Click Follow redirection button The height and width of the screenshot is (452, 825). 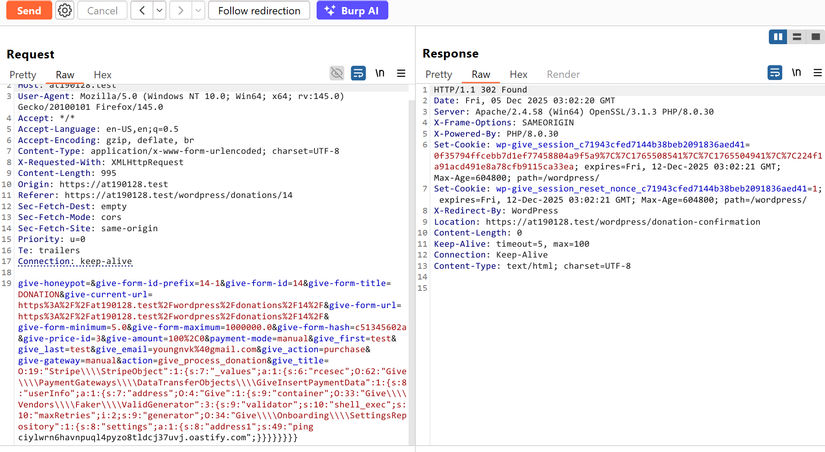pyautogui.click(x=259, y=11)
